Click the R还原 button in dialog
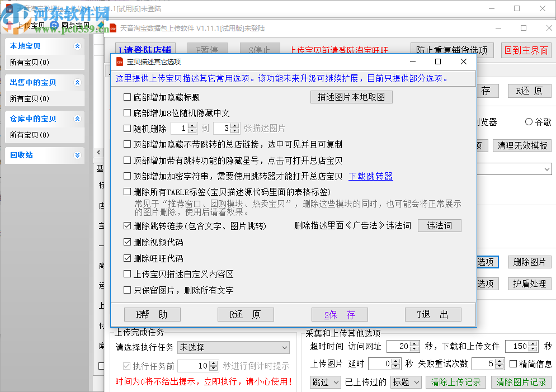The height and width of the screenshot is (392, 556). pyautogui.click(x=246, y=315)
